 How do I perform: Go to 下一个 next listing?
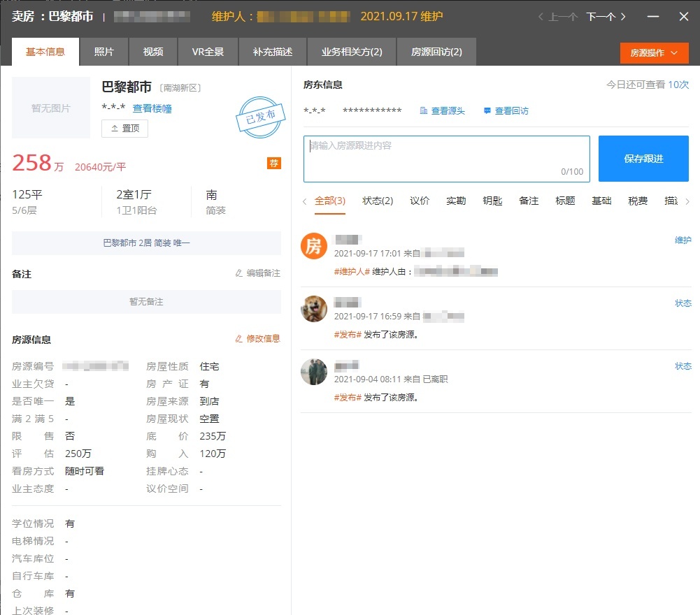coord(606,17)
